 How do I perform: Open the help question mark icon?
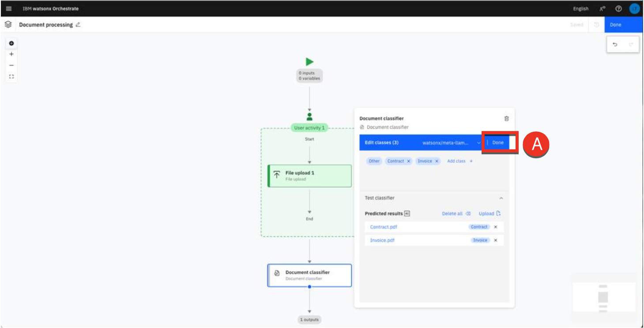coord(618,9)
